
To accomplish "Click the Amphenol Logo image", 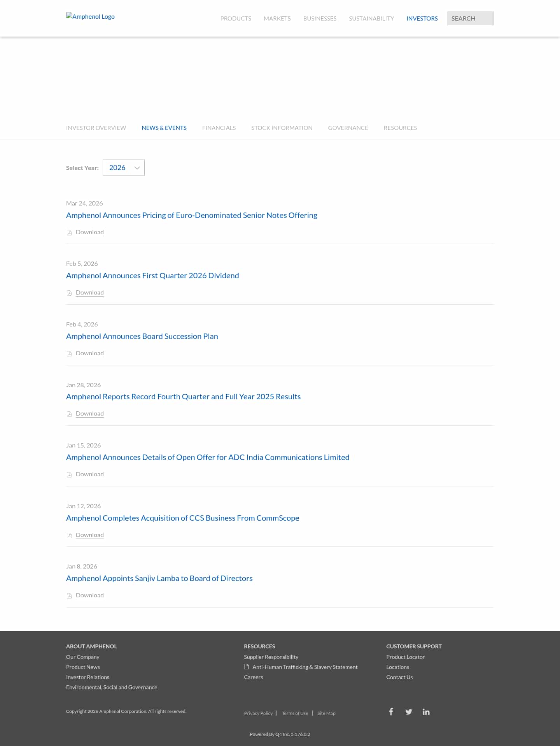I will pyautogui.click(x=90, y=16).
